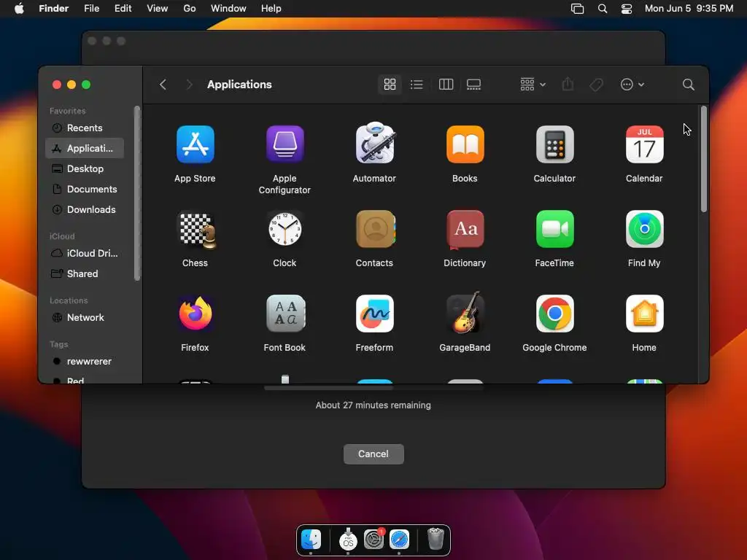Open Documents in the sidebar
The width and height of the screenshot is (747, 560).
click(x=85, y=189)
